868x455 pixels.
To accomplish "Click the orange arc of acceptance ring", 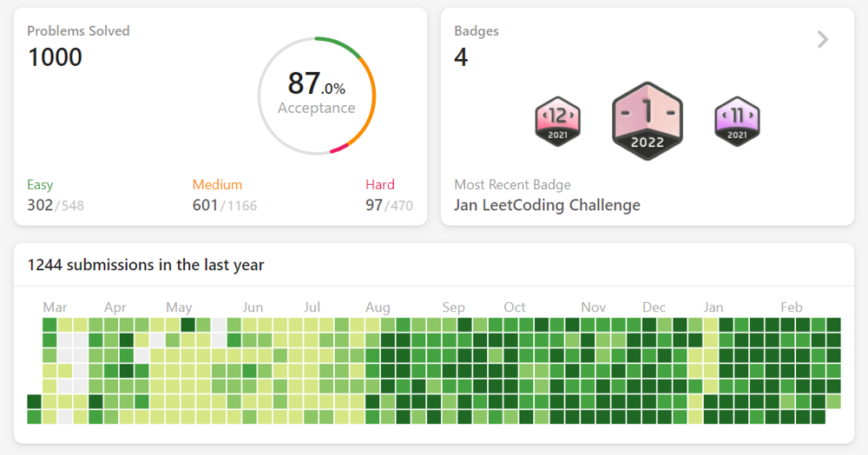I will point(367,102).
